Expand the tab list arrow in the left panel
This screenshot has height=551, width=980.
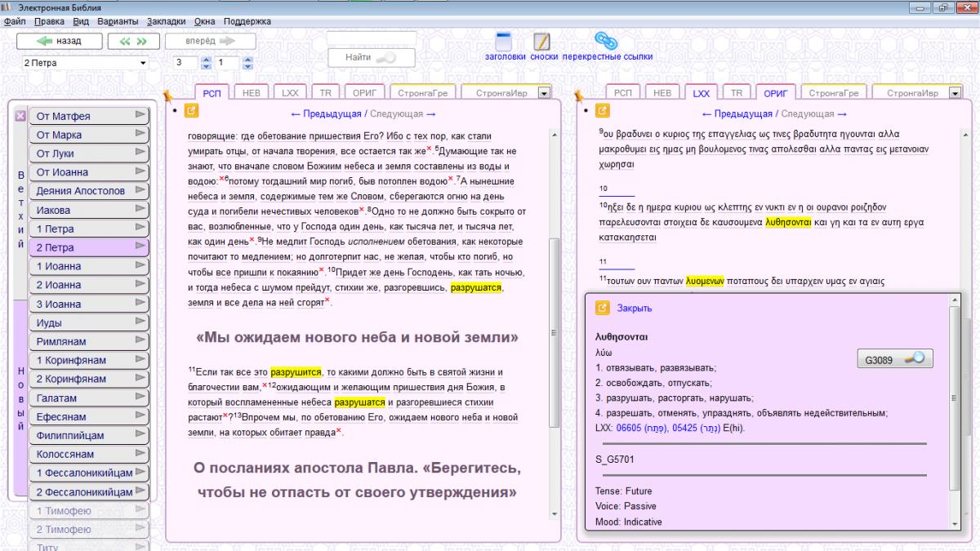point(544,93)
